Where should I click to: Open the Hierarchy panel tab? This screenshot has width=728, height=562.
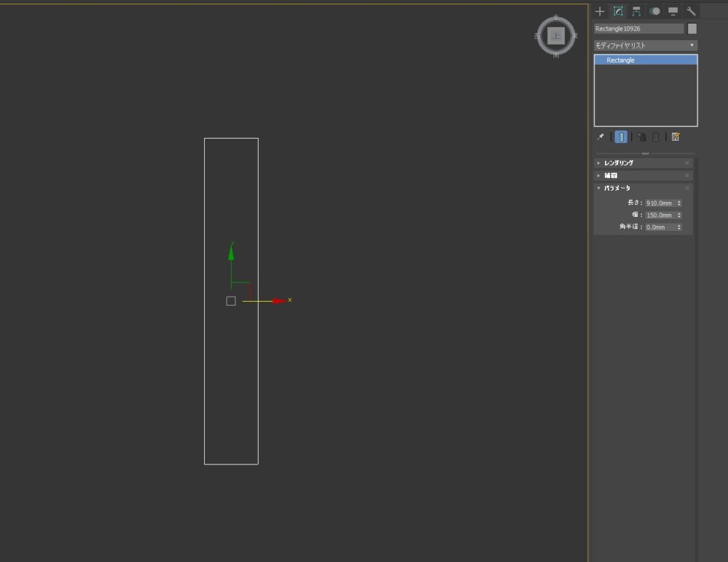pyautogui.click(x=636, y=11)
